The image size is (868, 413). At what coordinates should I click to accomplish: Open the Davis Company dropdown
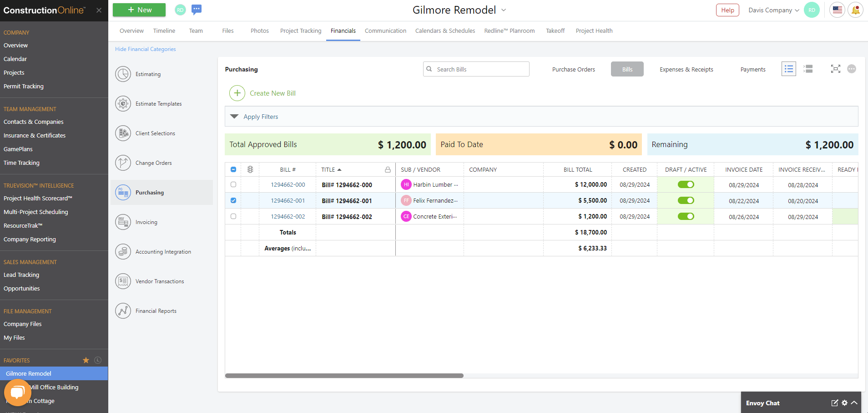772,10
